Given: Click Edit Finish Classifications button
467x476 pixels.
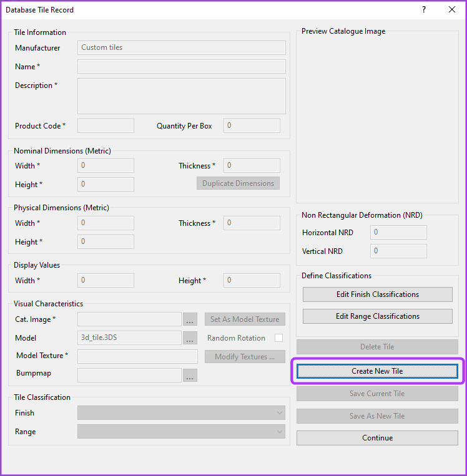Looking at the screenshot, I should 377,294.
